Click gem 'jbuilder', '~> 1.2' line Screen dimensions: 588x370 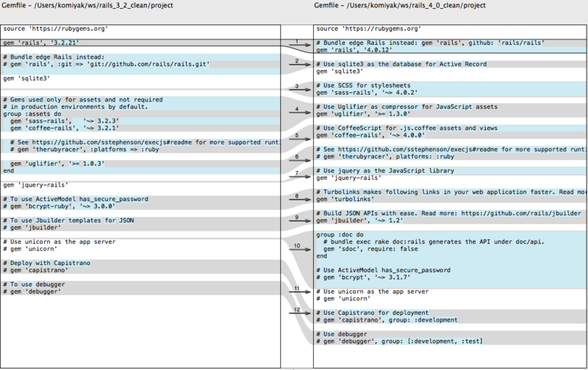click(x=359, y=220)
